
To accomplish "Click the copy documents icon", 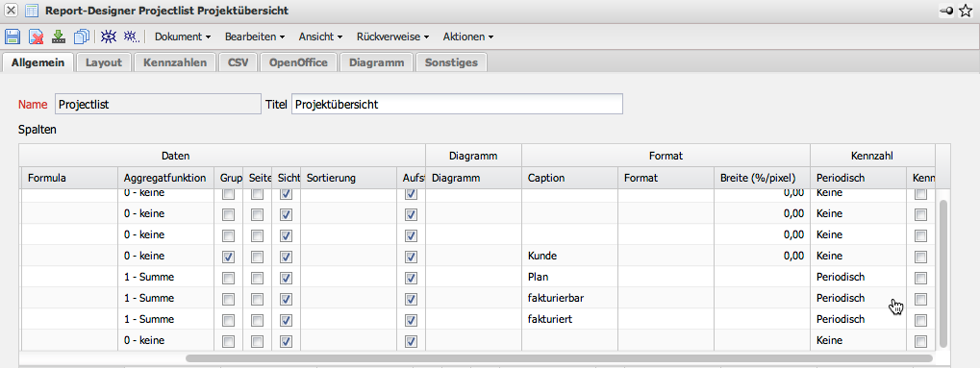I will [81, 37].
